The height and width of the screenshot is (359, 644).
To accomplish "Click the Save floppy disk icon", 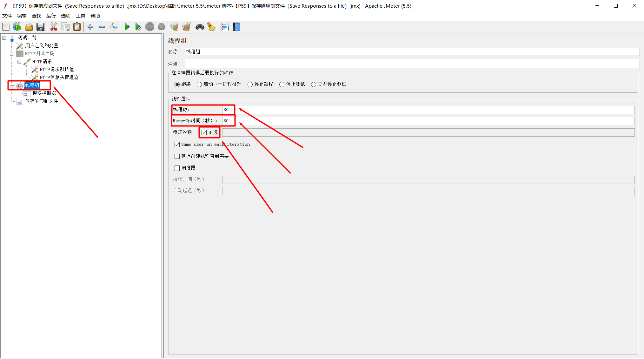I will (x=40, y=27).
